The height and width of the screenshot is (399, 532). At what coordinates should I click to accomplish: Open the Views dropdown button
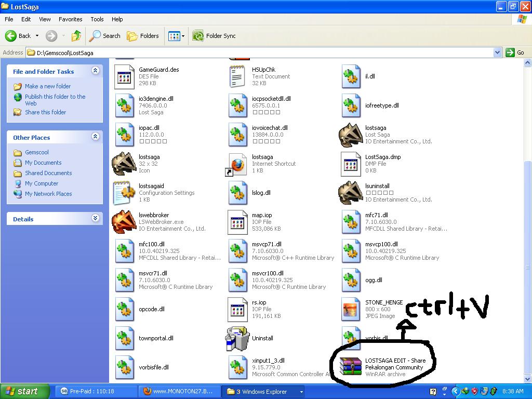click(x=177, y=36)
